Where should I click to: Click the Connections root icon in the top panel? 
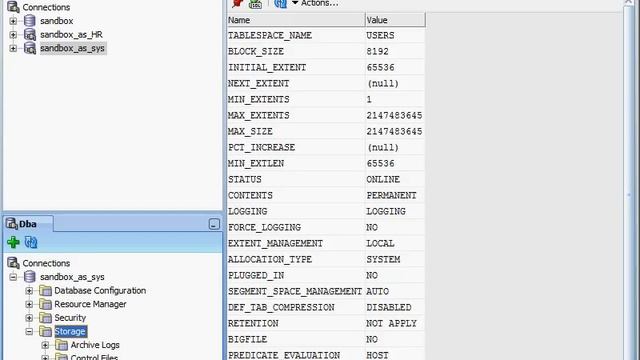pyautogui.click(x=13, y=7)
